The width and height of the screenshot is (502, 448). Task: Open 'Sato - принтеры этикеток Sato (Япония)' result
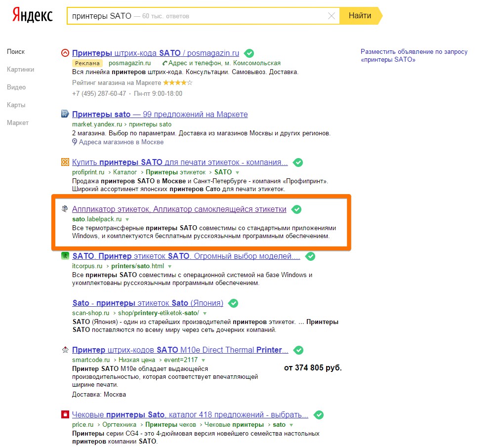click(x=148, y=303)
